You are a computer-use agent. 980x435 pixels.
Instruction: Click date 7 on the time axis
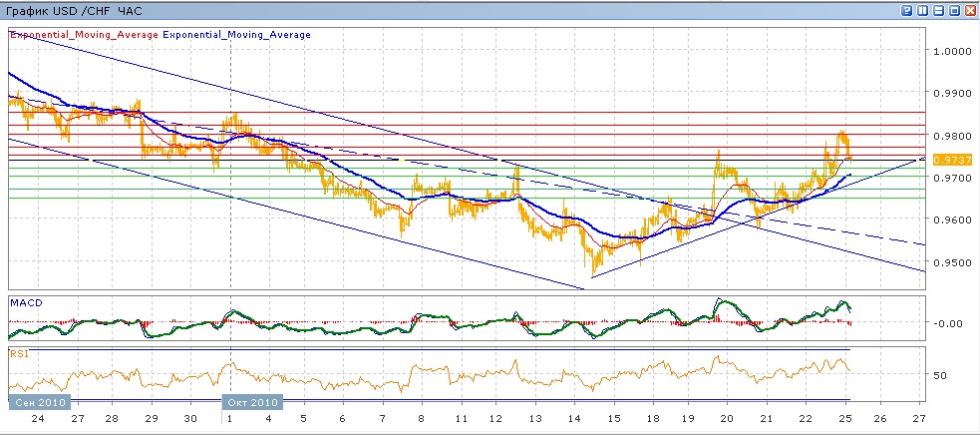[x=382, y=420]
